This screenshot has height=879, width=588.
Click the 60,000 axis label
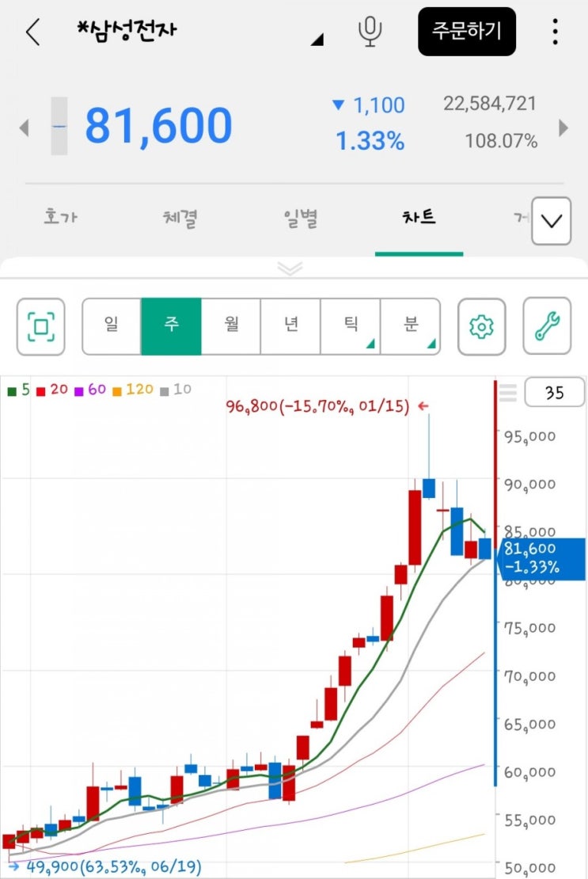[x=530, y=772]
